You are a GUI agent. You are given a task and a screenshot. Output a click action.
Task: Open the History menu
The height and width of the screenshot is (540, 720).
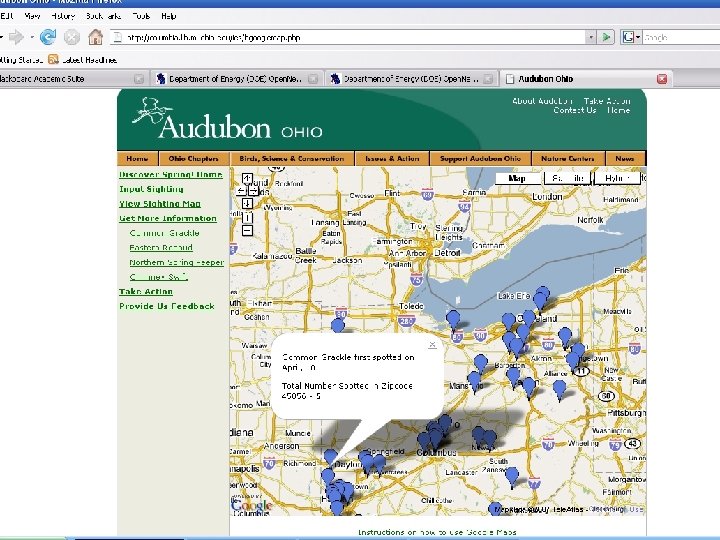[x=63, y=16]
